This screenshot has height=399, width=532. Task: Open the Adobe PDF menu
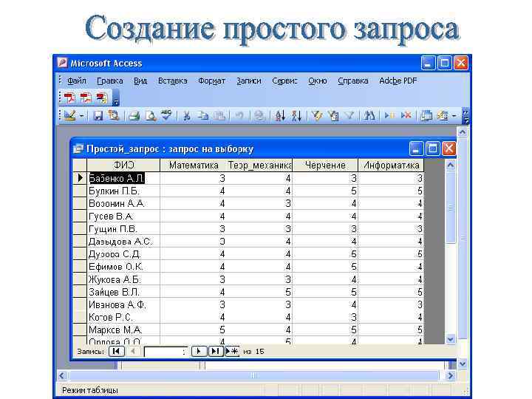point(398,81)
